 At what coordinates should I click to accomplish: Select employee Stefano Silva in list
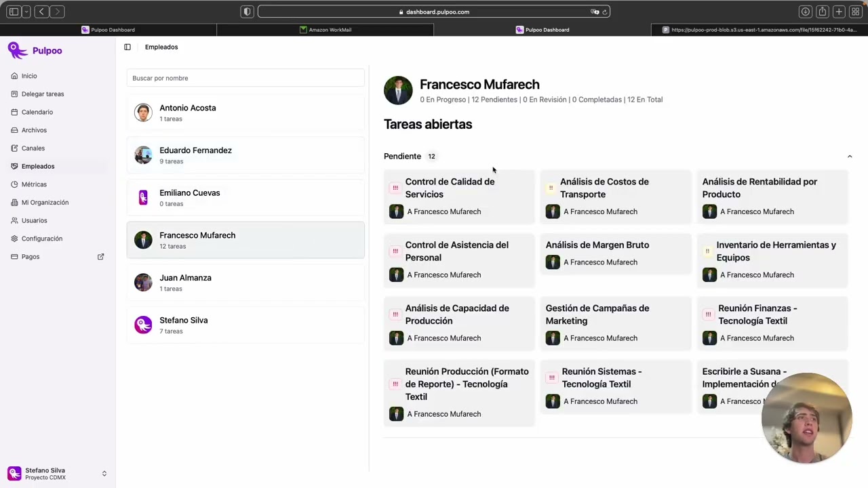point(245,325)
